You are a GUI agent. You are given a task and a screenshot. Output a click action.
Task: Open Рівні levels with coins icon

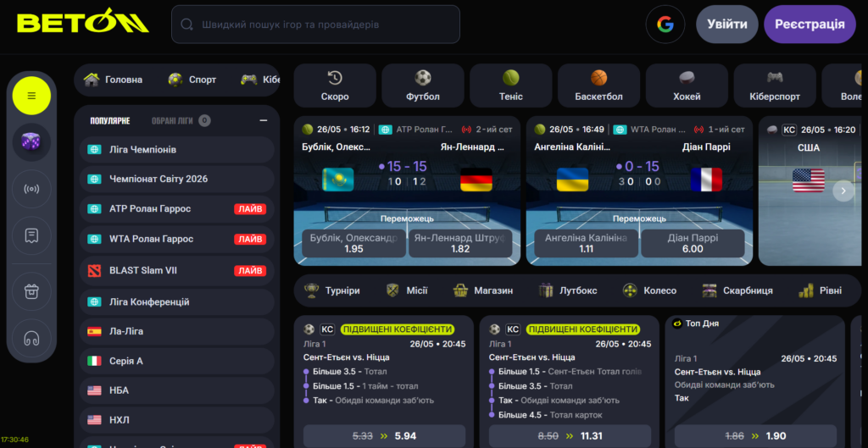pos(820,290)
